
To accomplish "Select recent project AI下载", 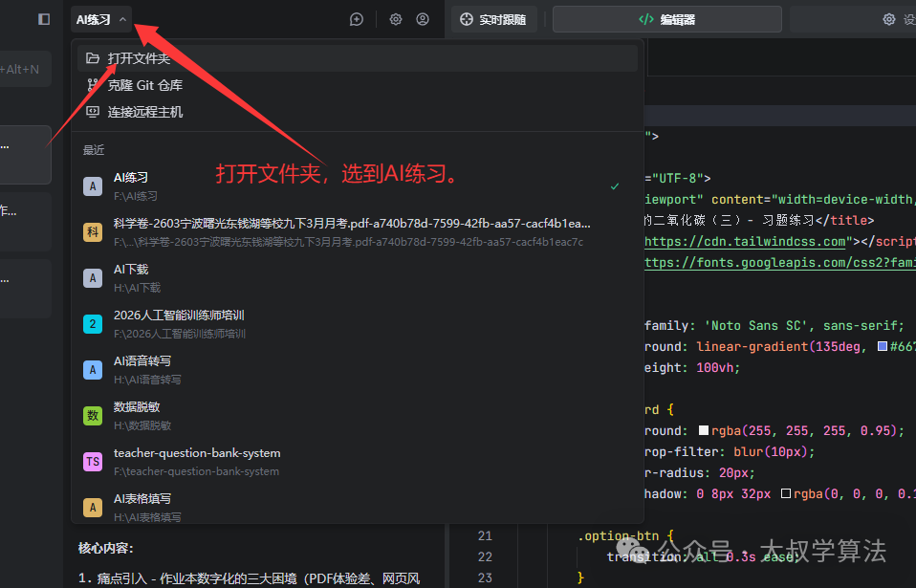I will 357,278.
